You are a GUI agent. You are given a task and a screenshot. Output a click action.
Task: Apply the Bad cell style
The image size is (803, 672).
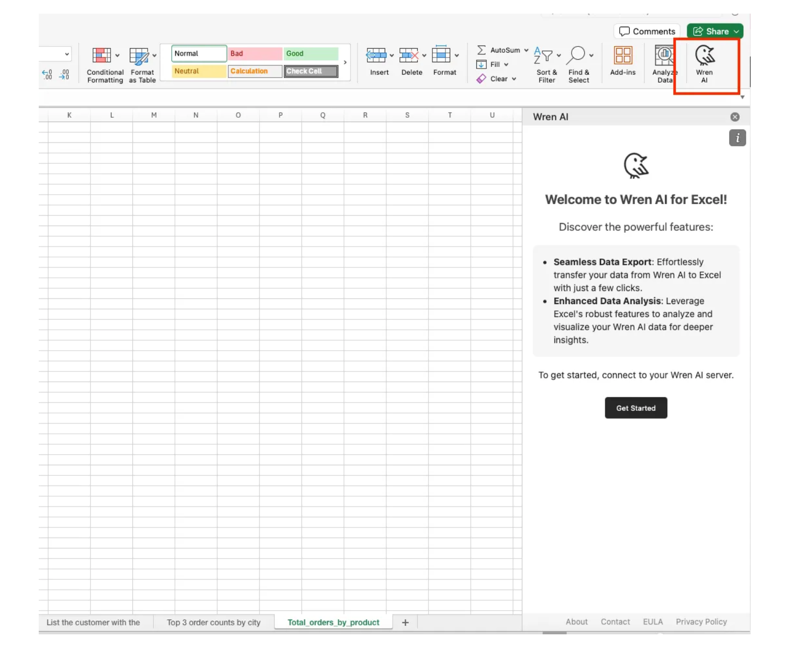[x=255, y=53]
